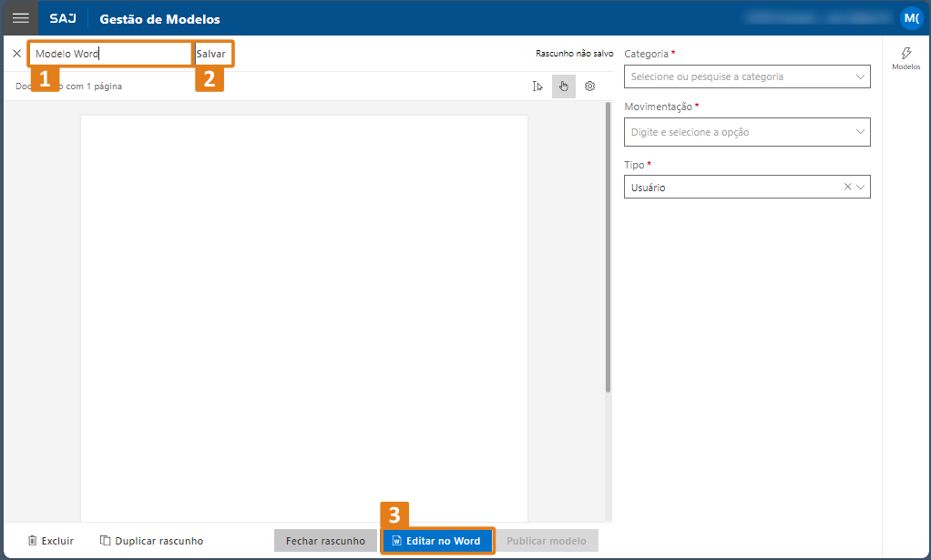Click the Fechar rascunho button
931x560 pixels.
tap(325, 541)
